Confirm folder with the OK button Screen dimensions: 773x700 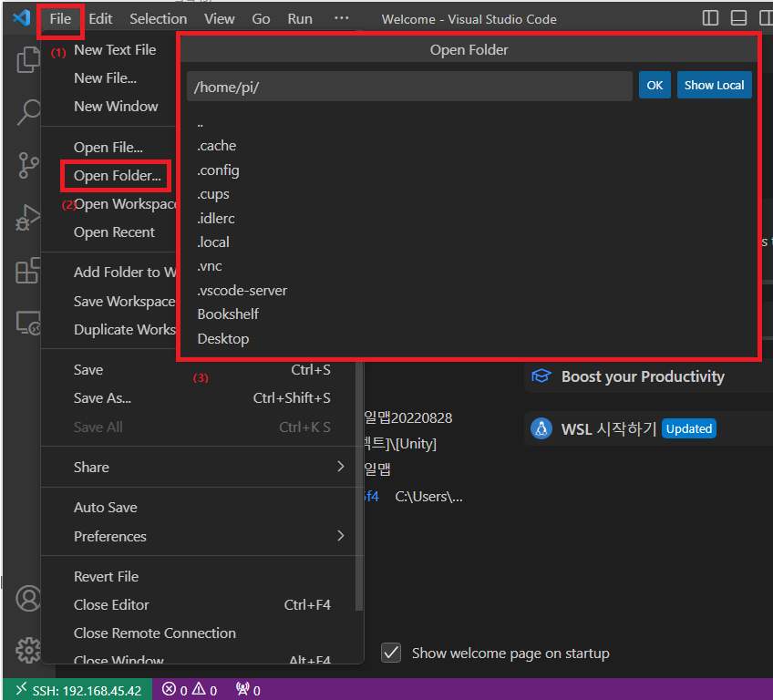click(x=654, y=85)
